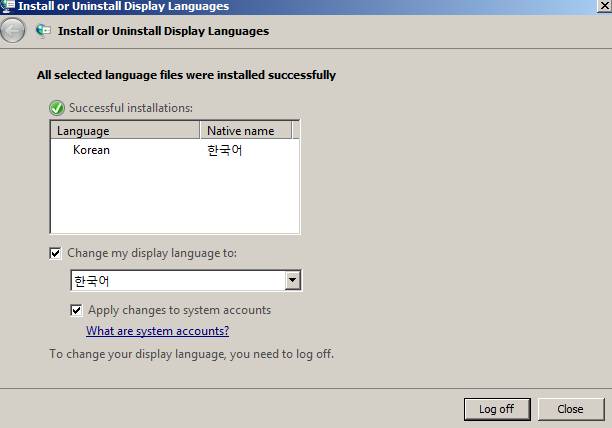Click the Successful installations label
The width and height of the screenshot is (612, 428).
tap(131, 108)
